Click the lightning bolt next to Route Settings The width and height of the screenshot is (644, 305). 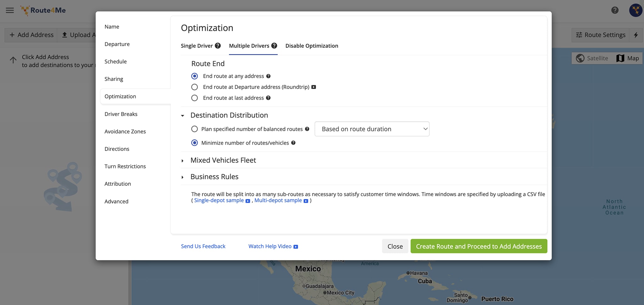[x=636, y=35]
